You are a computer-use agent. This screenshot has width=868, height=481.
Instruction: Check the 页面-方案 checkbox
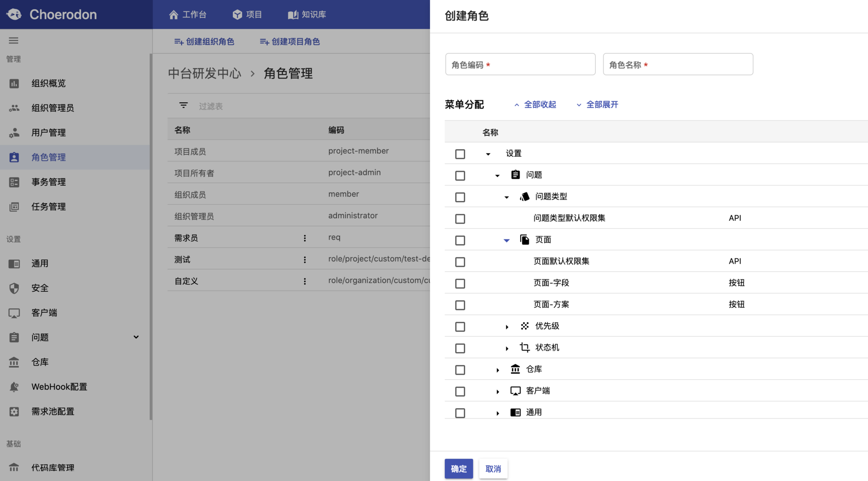(x=460, y=305)
